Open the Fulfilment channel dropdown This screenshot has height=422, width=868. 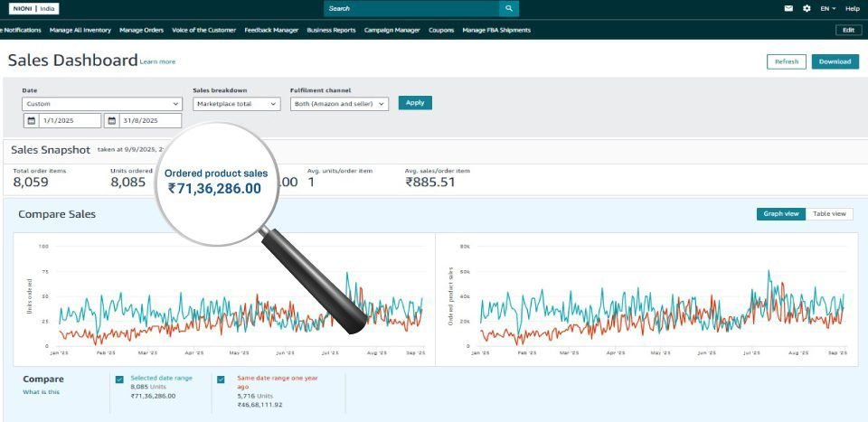click(339, 104)
